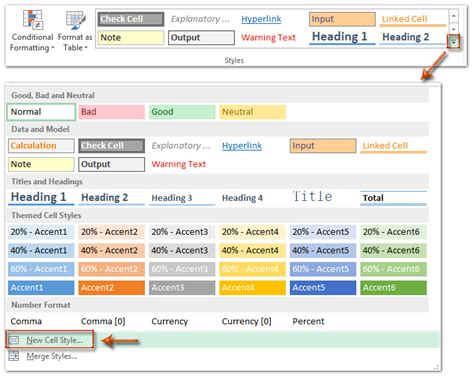The height and width of the screenshot is (378, 474).
Task: Apply solid Accent5 cell style
Action: [323, 288]
